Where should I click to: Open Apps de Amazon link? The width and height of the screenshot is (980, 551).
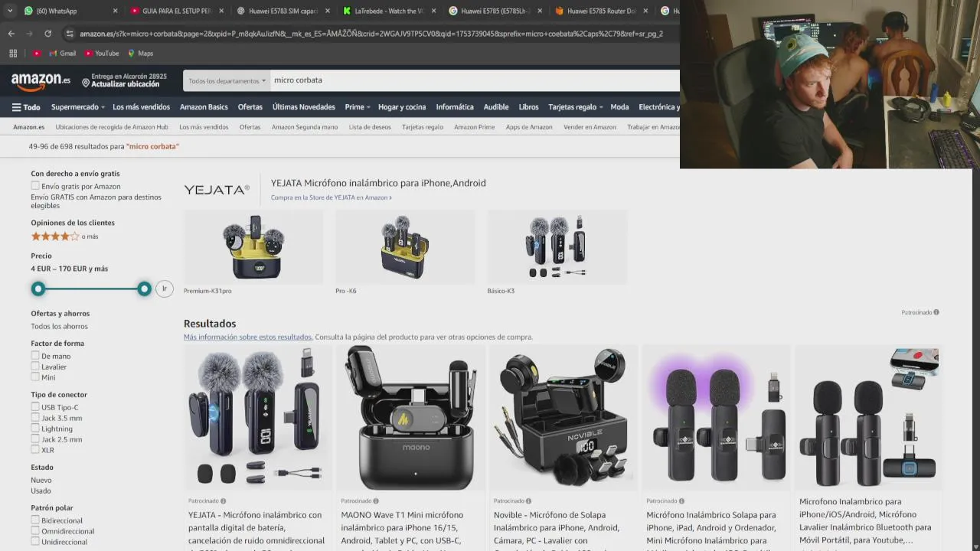(x=529, y=127)
